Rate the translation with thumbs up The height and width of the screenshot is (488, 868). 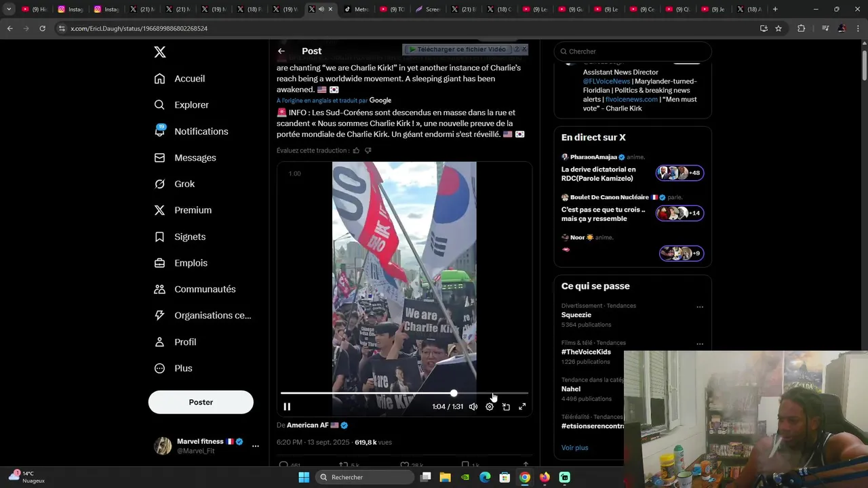pyautogui.click(x=356, y=150)
